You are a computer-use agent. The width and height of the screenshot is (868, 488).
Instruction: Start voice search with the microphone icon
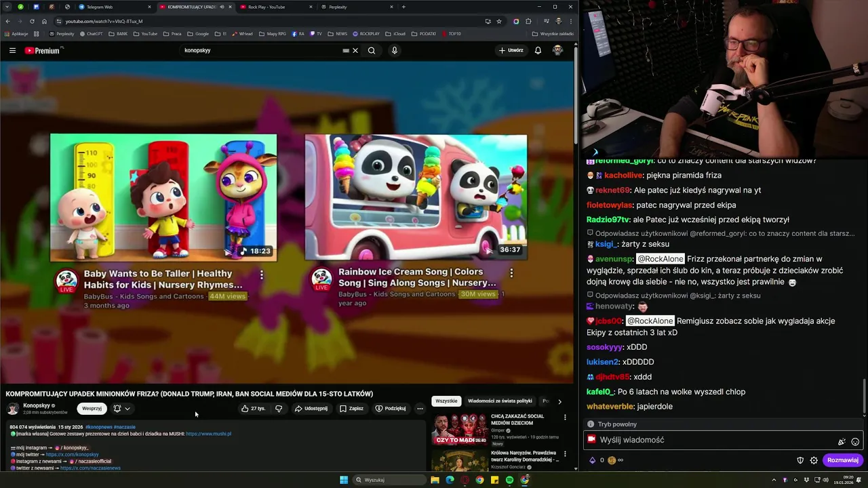(x=395, y=50)
